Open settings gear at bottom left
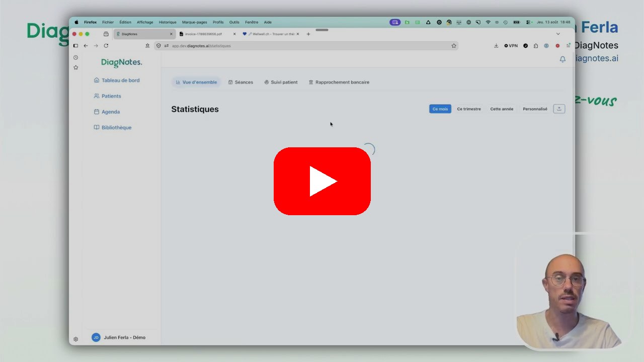The width and height of the screenshot is (644, 362). 75,339
